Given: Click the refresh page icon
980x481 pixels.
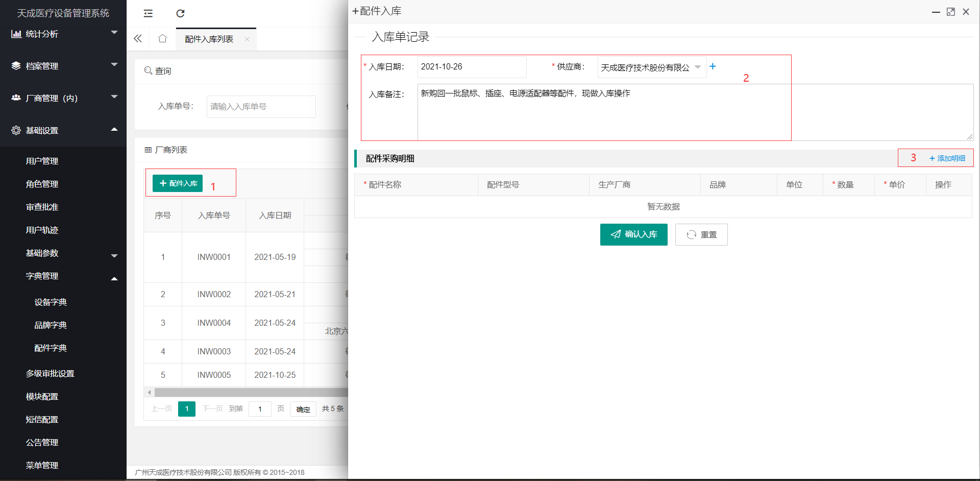Looking at the screenshot, I should coord(180,13).
